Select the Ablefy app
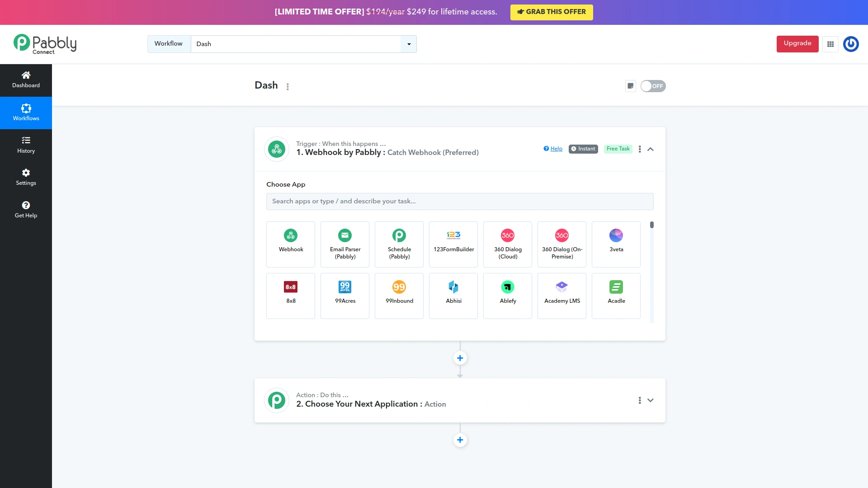This screenshot has height=488, width=868. coord(507,296)
